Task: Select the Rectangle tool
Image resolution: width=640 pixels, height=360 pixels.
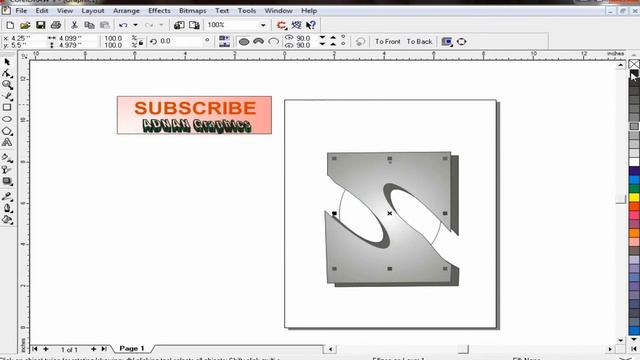Action: [7, 107]
